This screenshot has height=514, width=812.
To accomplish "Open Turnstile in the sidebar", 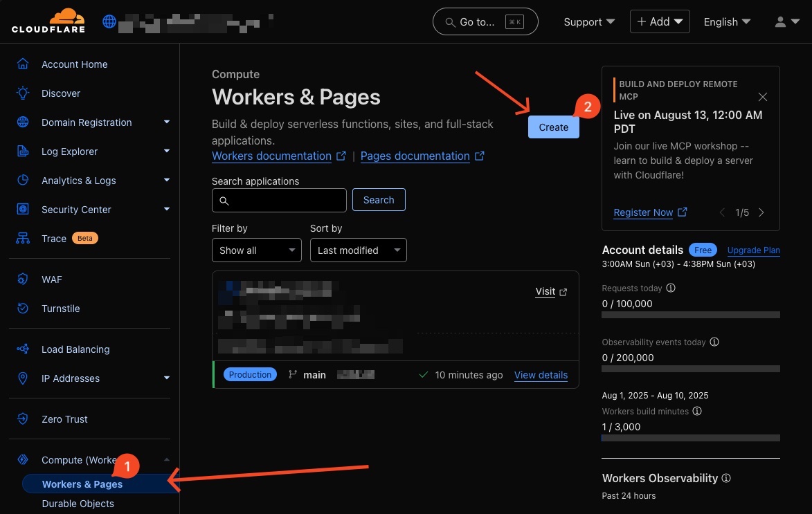I will tap(61, 309).
